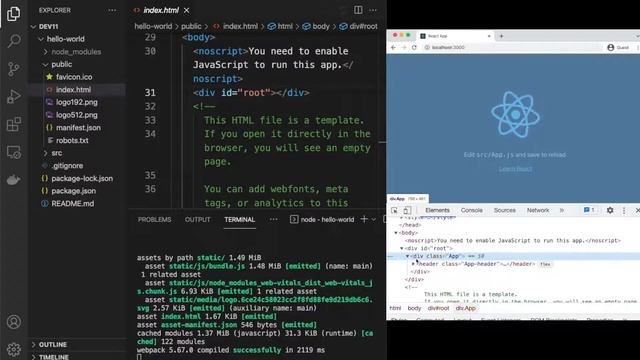
Task: Click the Guest profile icon
Action: coord(611,47)
